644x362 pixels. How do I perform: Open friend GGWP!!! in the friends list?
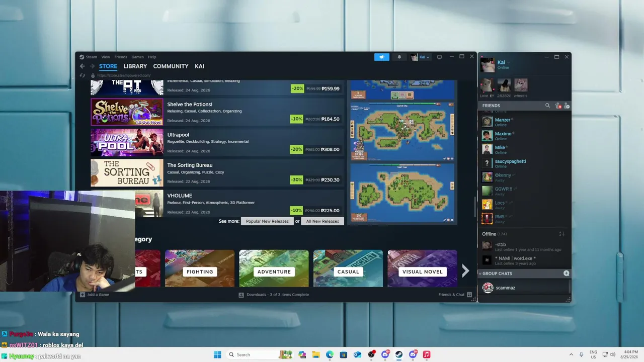(524, 191)
